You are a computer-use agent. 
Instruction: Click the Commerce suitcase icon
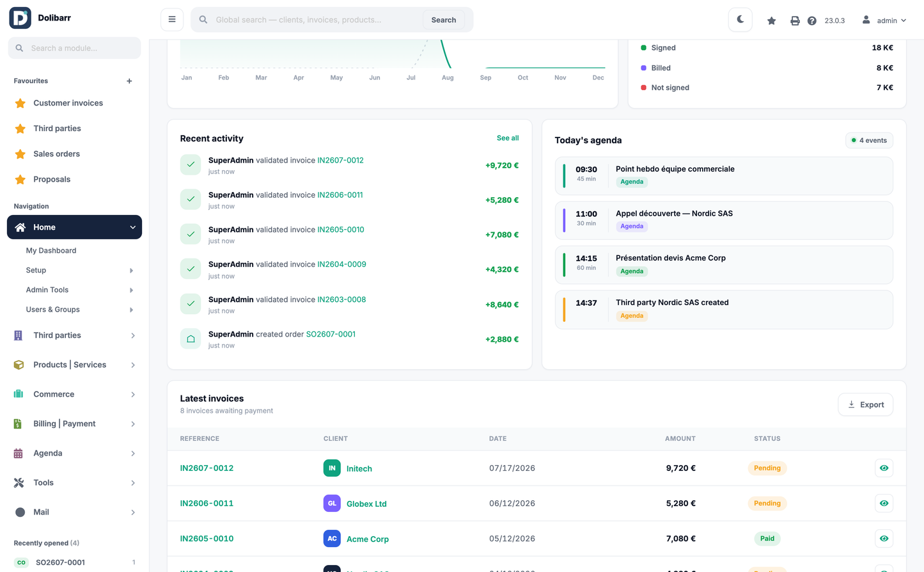point(19,394)
